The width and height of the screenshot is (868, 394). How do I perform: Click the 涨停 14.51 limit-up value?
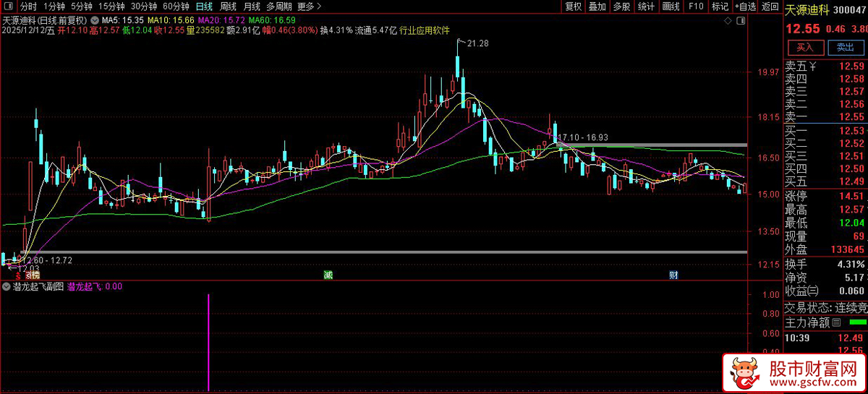(851, 197)
